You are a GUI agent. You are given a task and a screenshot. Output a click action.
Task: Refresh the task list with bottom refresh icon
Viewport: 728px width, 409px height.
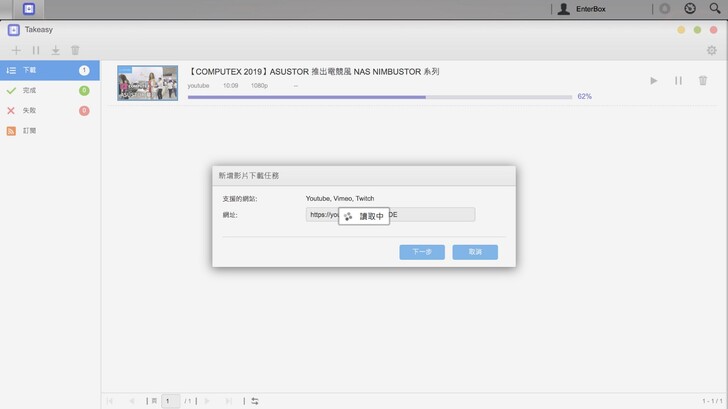[x=255, y=401]
